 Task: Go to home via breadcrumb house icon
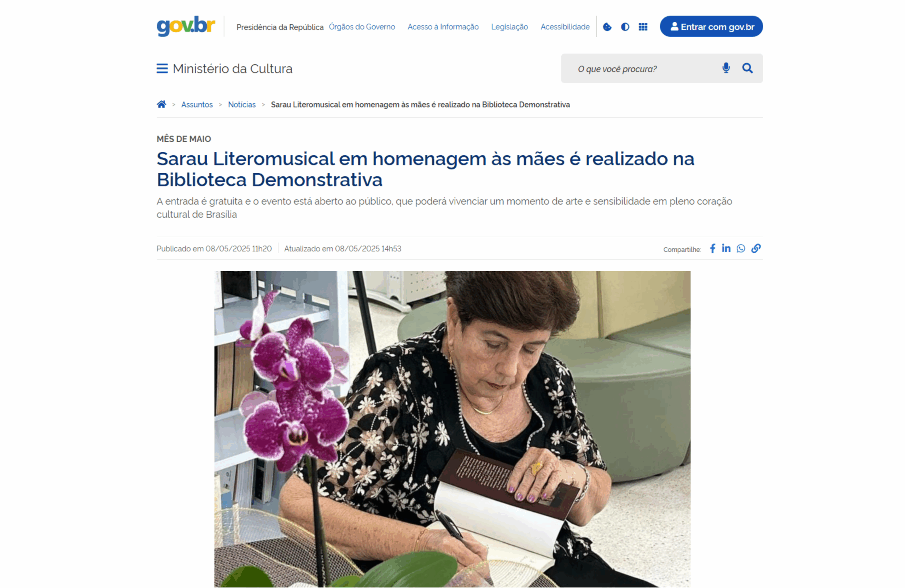point(161,104)
